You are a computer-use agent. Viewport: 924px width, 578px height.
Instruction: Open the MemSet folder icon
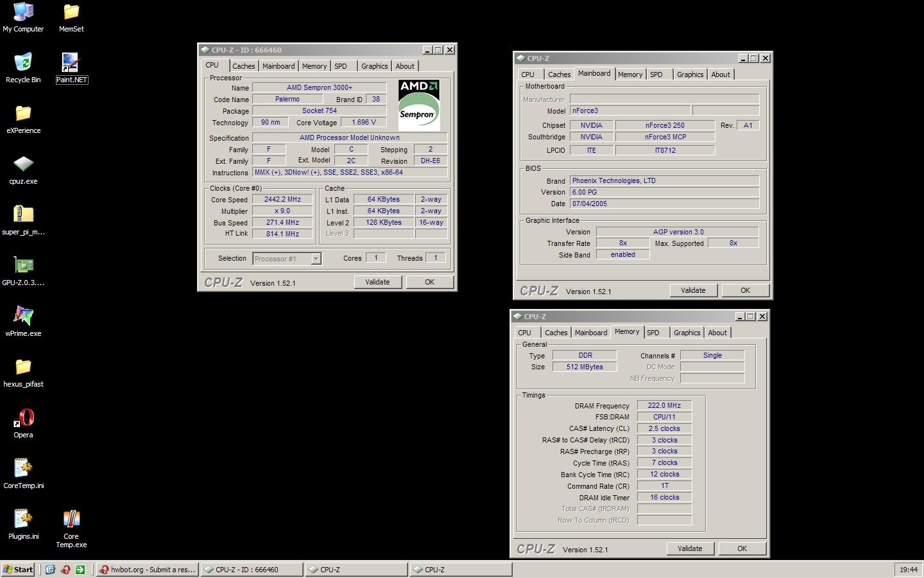(71, 12)
